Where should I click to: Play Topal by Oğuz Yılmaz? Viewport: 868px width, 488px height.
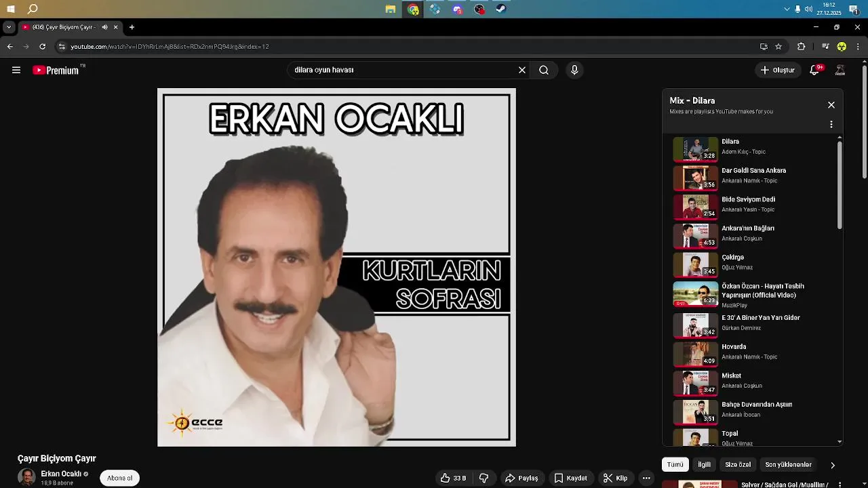click(753, 437)
